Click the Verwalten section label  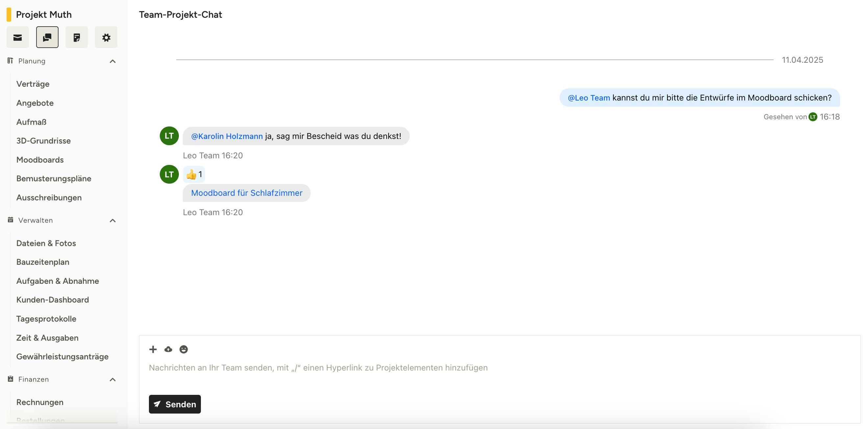tap(36, 220)
